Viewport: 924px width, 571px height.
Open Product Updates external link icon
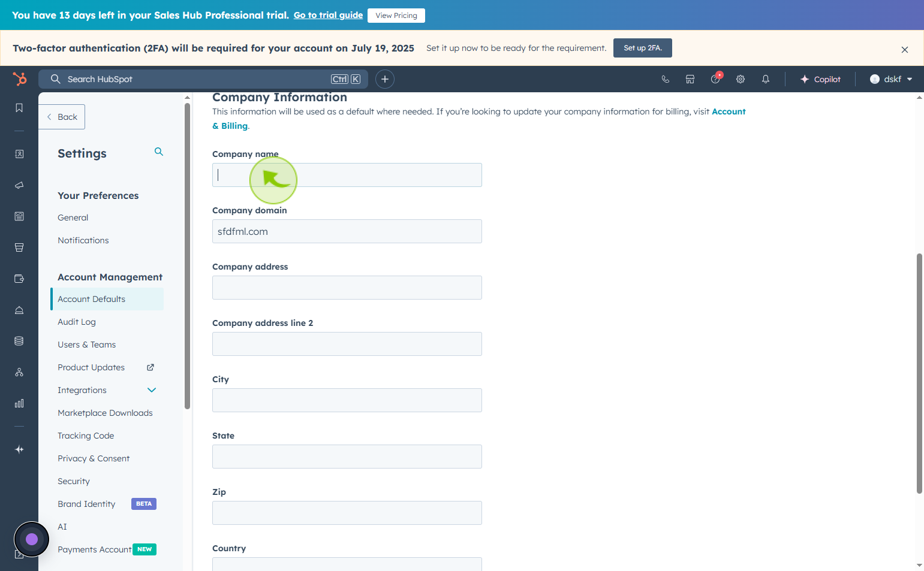[x=151, y=367]
